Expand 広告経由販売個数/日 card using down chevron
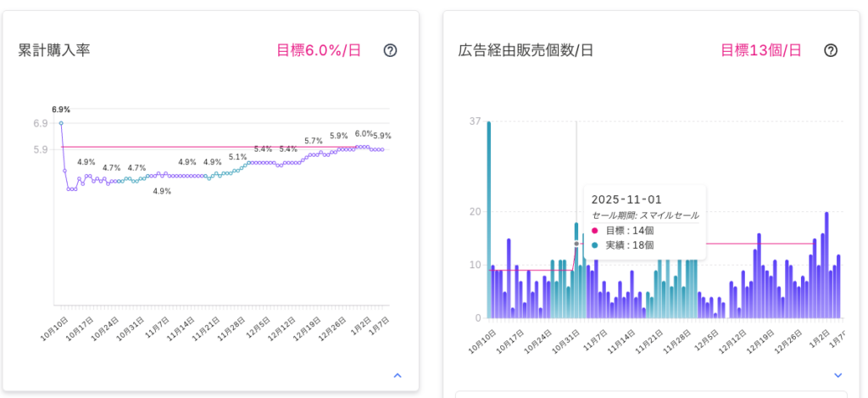 click(838, 375)
